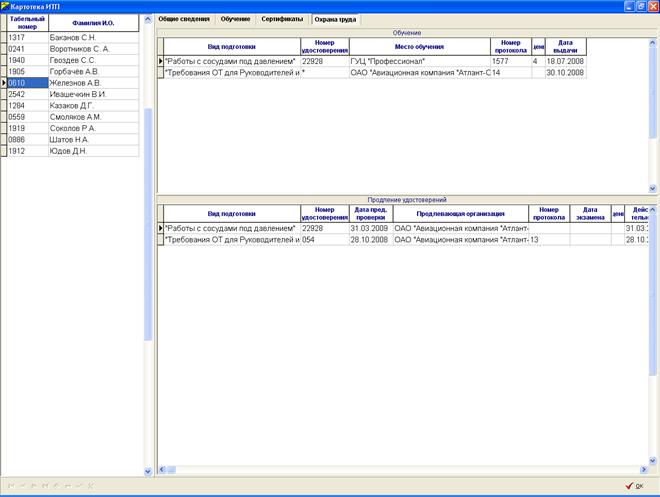
Task: Click the Место обучения column header
Action: [x=420, y=47]
